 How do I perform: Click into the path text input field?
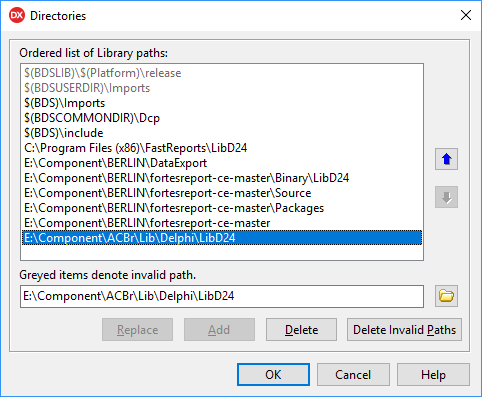click(x=222, y=296)
